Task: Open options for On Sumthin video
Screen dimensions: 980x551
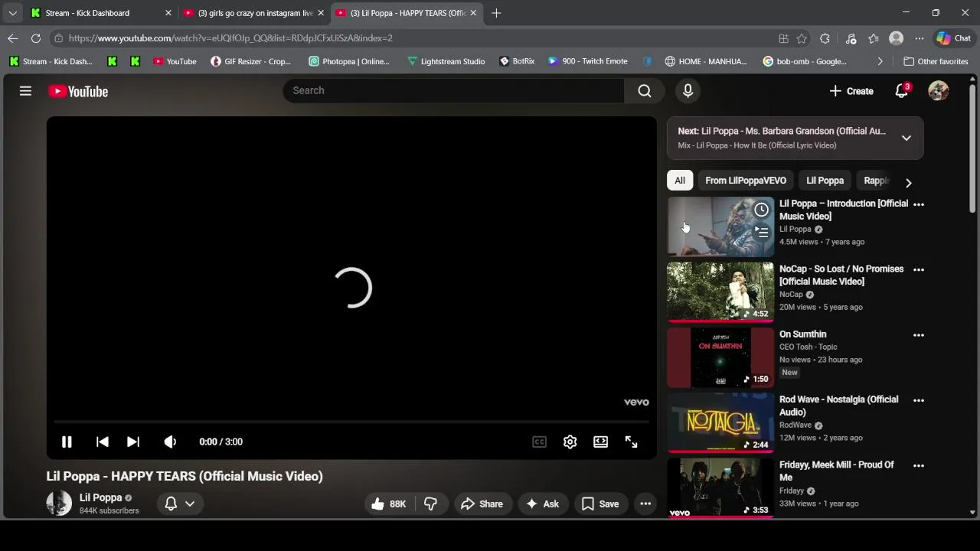Action: (919, 334)
